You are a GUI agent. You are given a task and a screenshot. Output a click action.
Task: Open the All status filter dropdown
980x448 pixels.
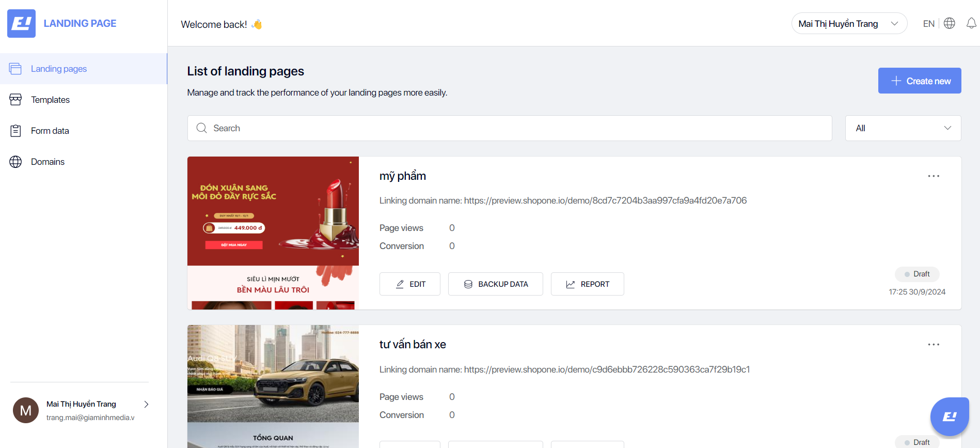903,128
